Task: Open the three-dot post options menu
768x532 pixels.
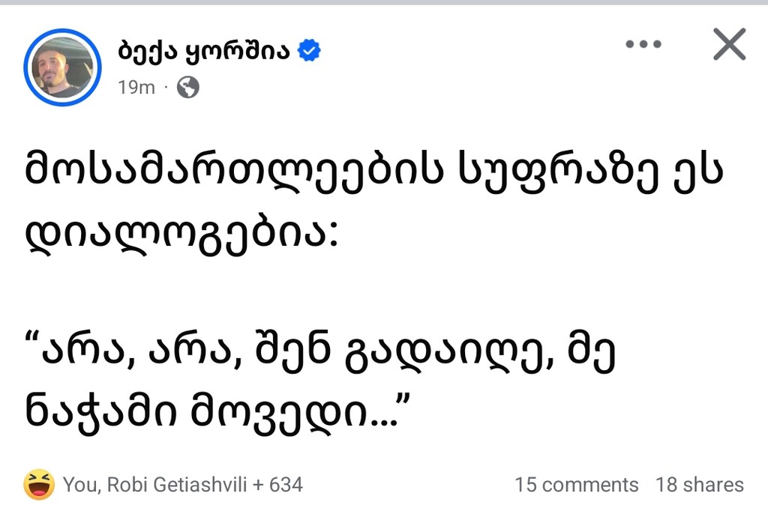Action: point(643,44)
